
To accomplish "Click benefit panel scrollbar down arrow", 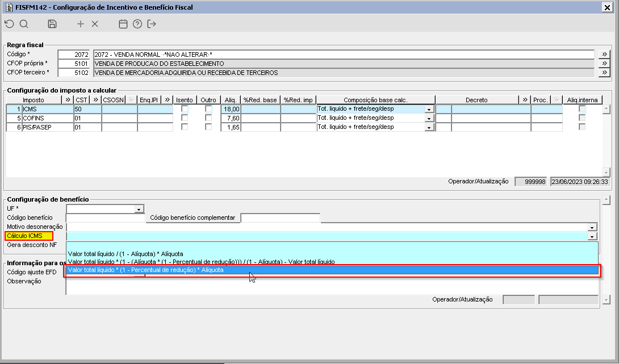I will (607, 300).
